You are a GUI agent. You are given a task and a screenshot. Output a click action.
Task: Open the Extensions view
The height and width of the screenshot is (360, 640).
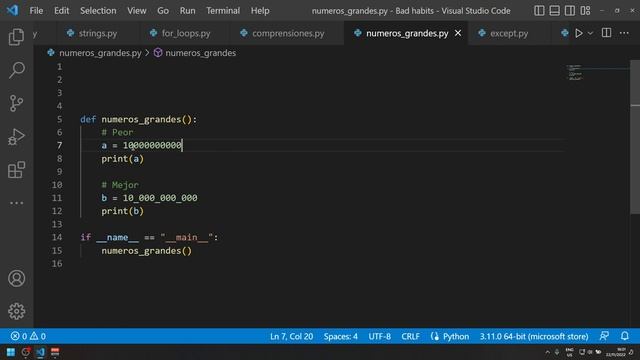[16, 170]
